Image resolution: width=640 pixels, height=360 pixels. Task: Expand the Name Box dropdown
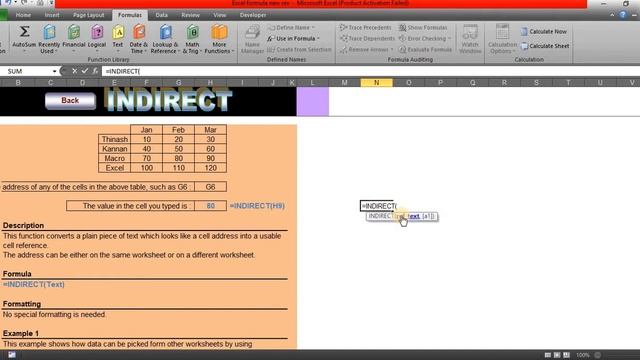54,71
